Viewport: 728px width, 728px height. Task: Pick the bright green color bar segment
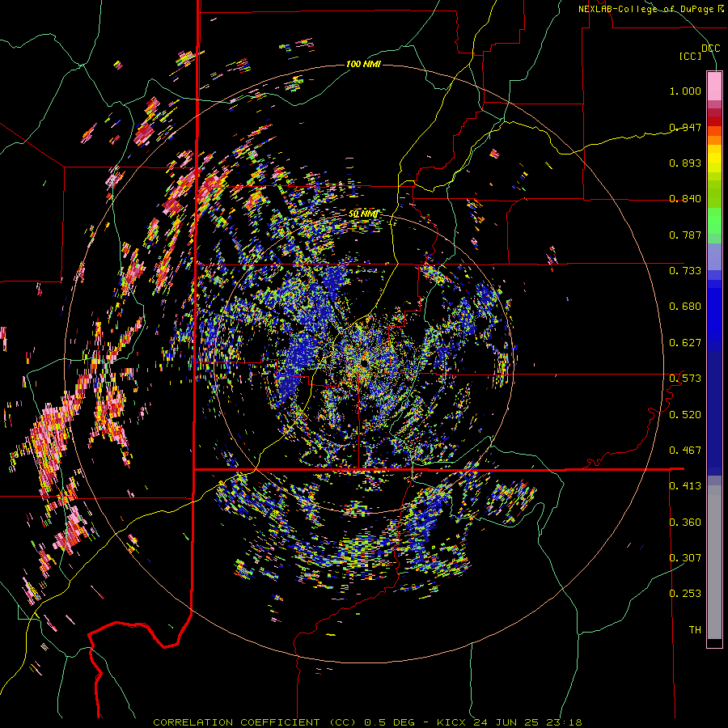[x=714, y=221]
